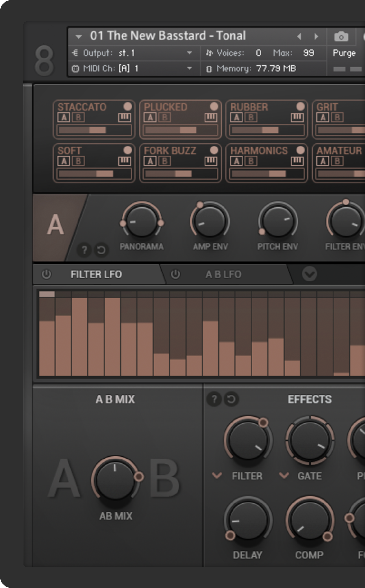Toggle the FILTER LFO power button
This screenshot has height=588, width=365.
46,274
